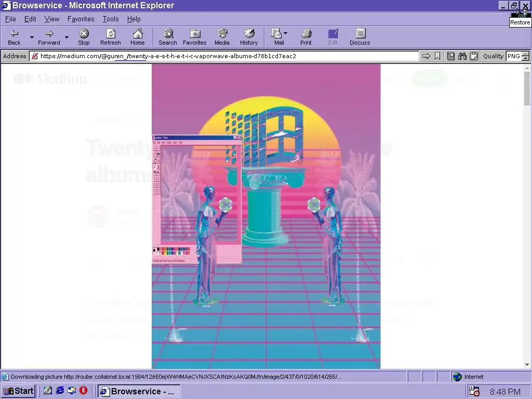Open the Quality PNG selector field

click(x=514, y=56)
